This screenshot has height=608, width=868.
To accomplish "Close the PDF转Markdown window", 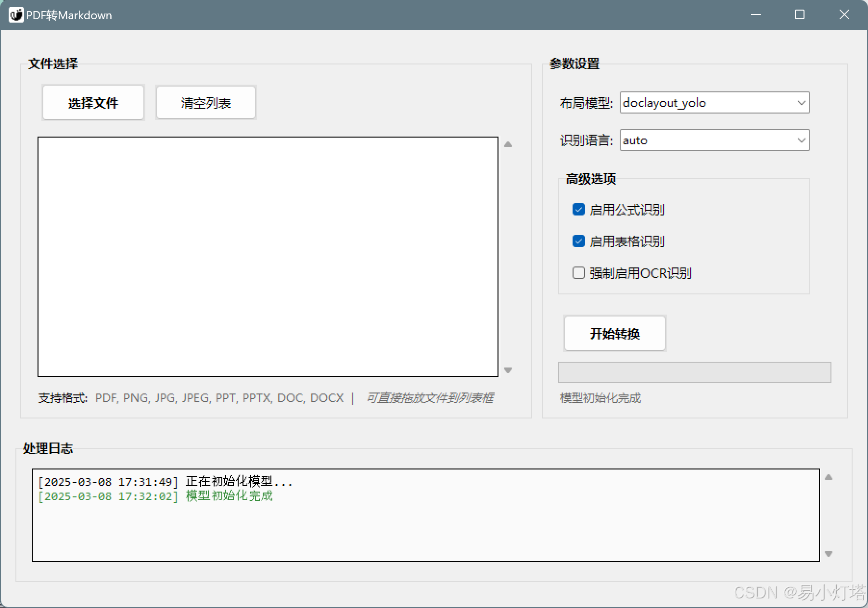I will pos(844,14).
